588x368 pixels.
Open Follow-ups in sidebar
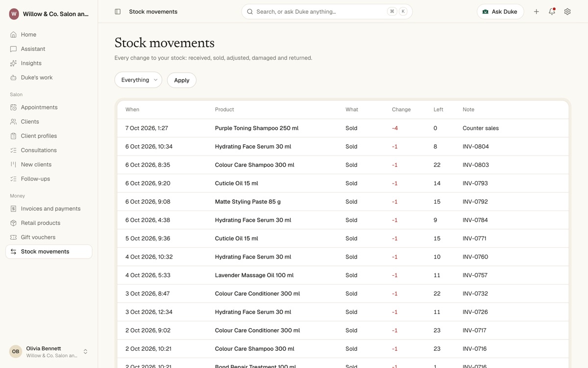49,179
